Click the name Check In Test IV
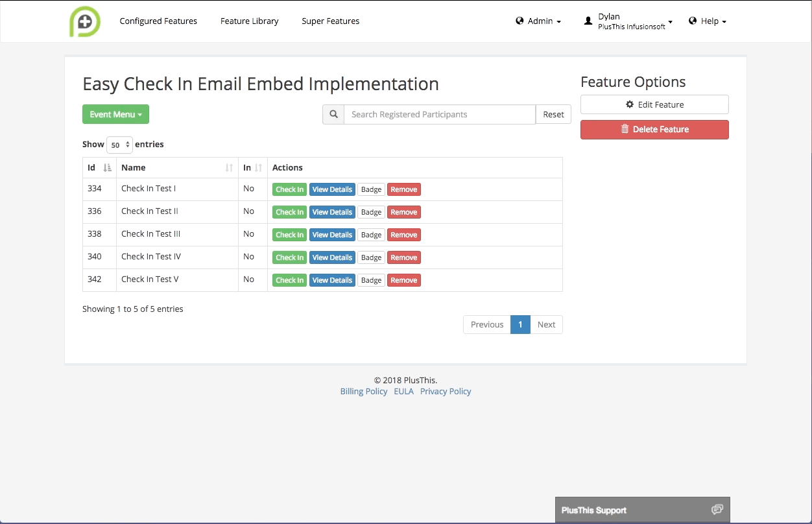This screenshot has width=812, height=524. [151, 256]
